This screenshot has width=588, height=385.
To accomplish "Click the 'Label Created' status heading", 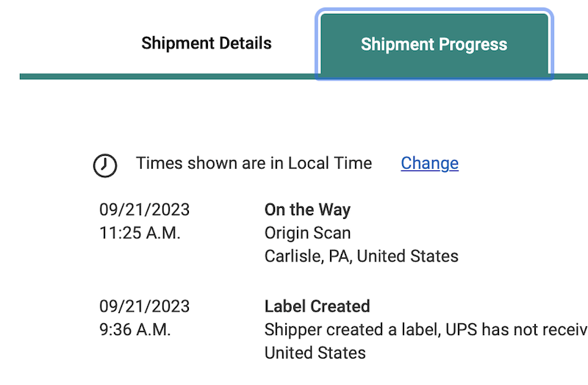I will point(317,306).
